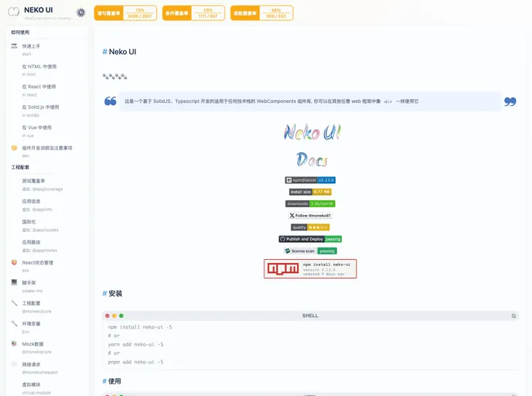Open the npm@latest version badge
532x396 pixels.
(x=310, y=180)
